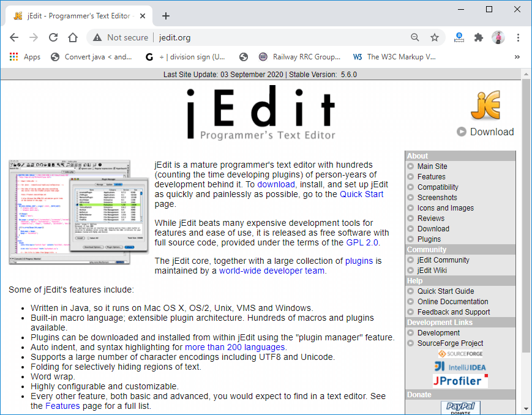532x415 pixels.
Task: Open the Apps grid in bookmarks bar
Action: 25,57
